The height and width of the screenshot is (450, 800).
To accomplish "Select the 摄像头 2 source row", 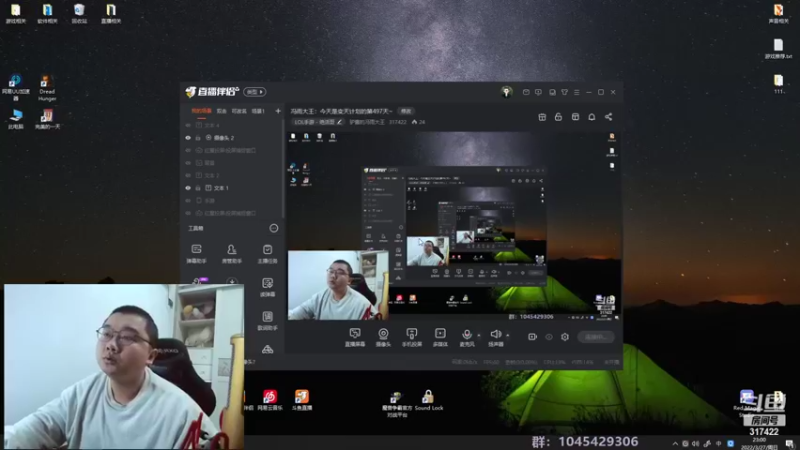I will click(x=232, y=138).
